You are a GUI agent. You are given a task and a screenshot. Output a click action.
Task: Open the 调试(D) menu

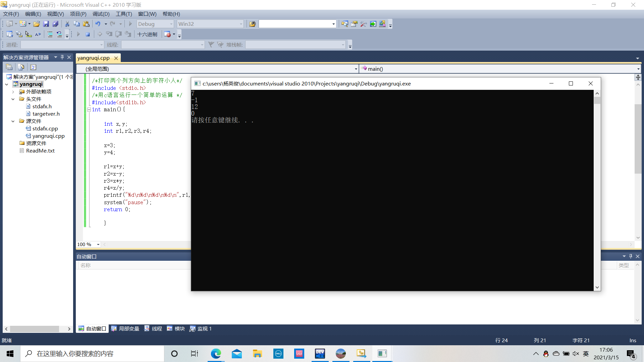[x=101, y=14]
